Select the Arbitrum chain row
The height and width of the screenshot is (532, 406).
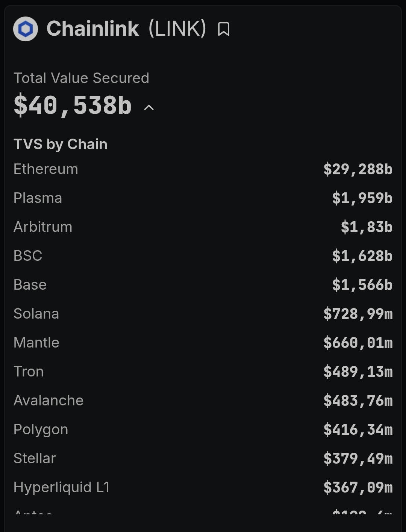(203, 227)
